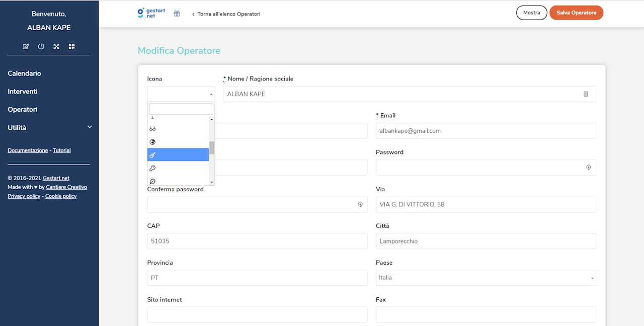
Task: Open Calendario from the sidebar
Action: (x=25, y=73)
